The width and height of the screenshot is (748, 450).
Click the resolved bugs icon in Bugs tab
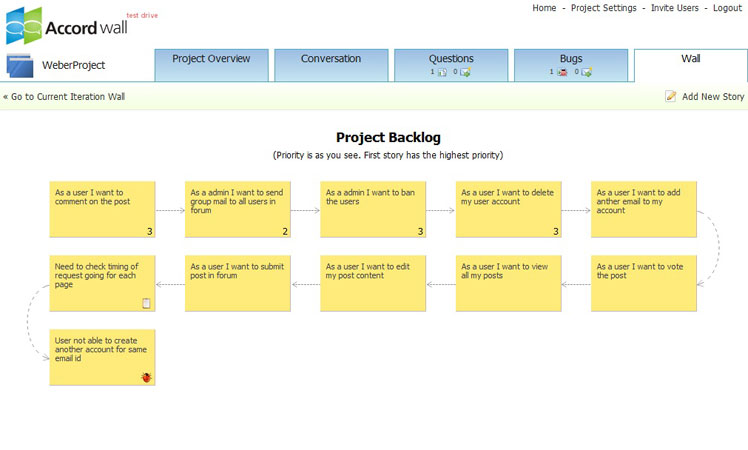[x=586, y=72]
